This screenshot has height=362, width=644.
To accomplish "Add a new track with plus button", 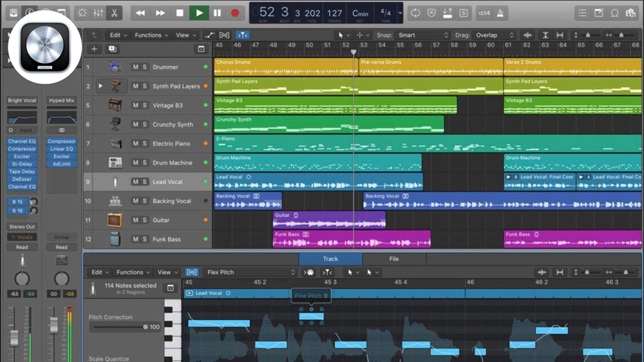I will coord(94,49).
